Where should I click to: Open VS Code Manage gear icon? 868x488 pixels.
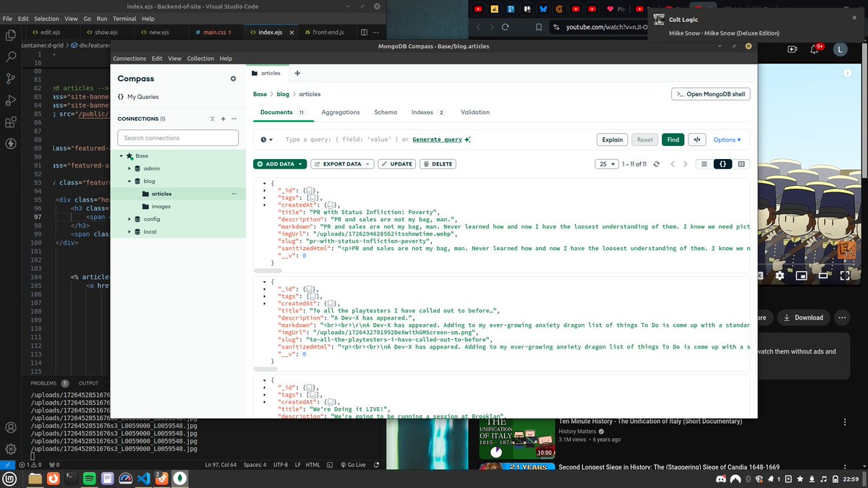11,449
